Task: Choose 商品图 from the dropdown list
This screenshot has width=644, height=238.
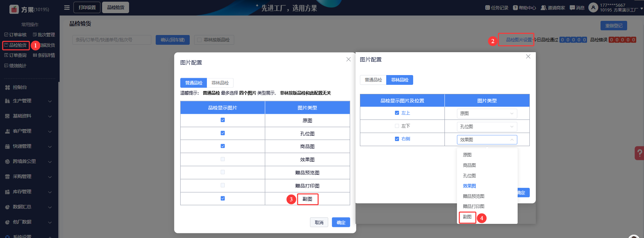Action: pos(469,165)
